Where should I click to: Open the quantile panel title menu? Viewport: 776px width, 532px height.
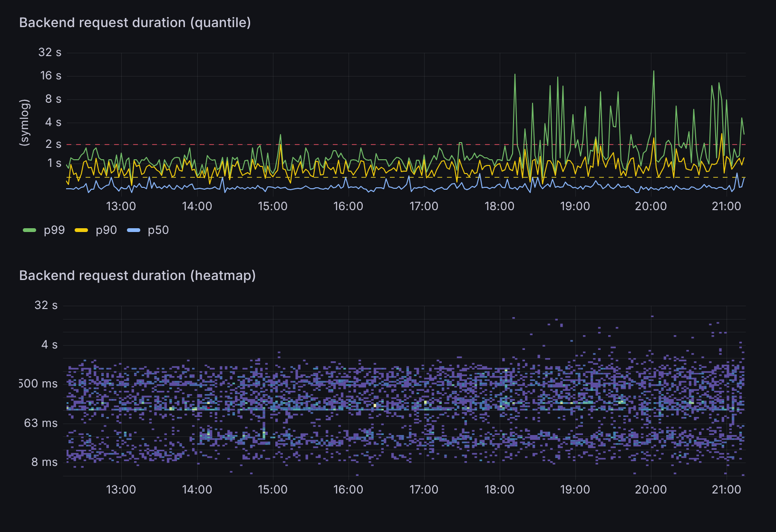pos(135,23)
